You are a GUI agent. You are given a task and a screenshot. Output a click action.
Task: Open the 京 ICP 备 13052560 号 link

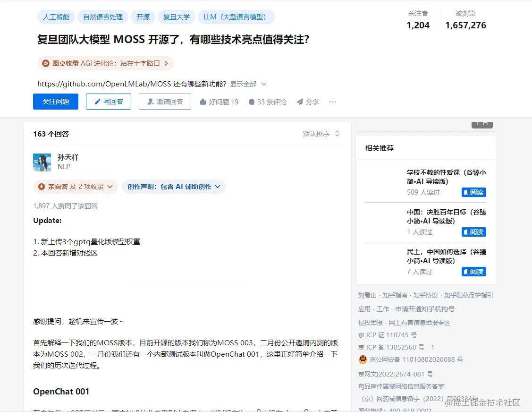[x=397, y=347]
